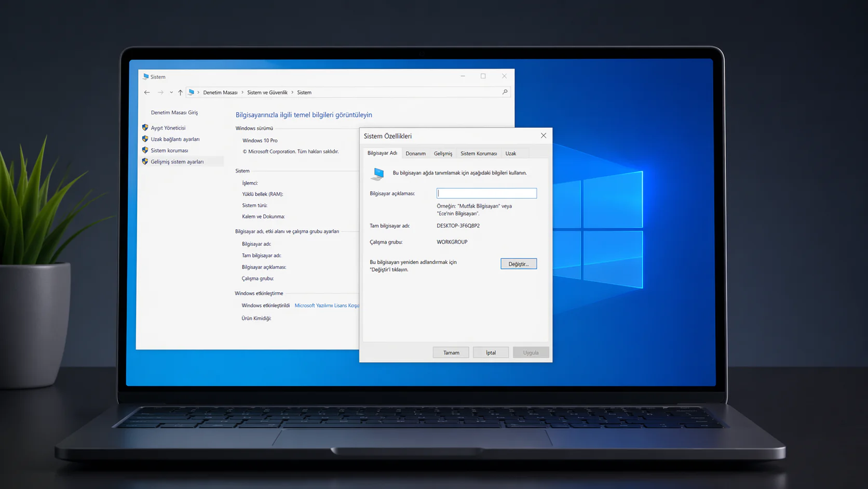The image size is (868, 489).
Task: Click the up navigation arrow
Action: tap(180, 92)
